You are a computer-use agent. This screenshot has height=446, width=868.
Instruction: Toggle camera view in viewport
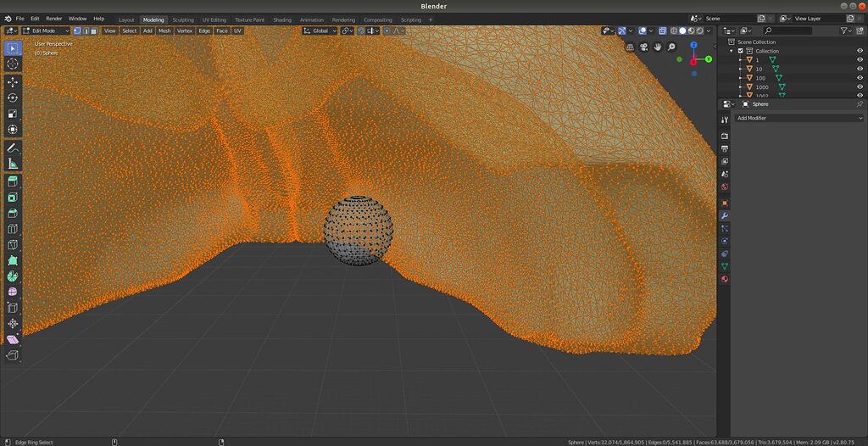pyautogui.click(x=644, y=47)
